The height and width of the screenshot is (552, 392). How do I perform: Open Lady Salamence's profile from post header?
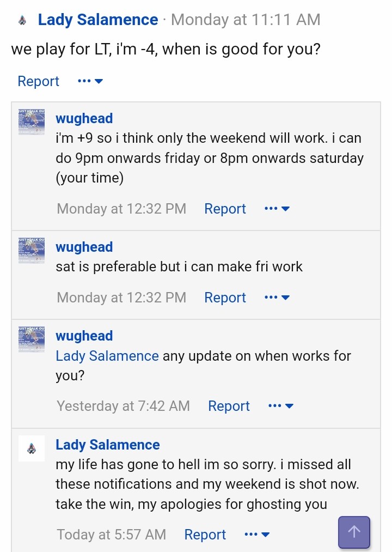coord(98,20)
